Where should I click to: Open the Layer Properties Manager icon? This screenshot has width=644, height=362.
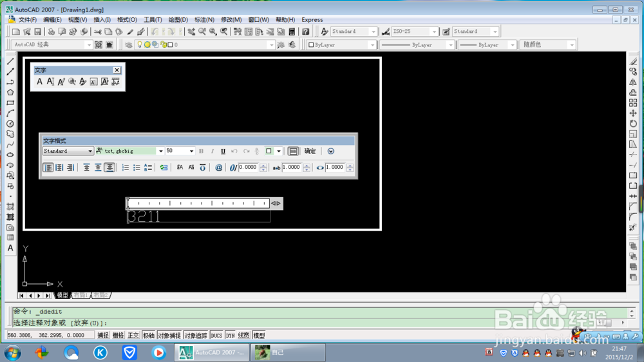[129, 45]
